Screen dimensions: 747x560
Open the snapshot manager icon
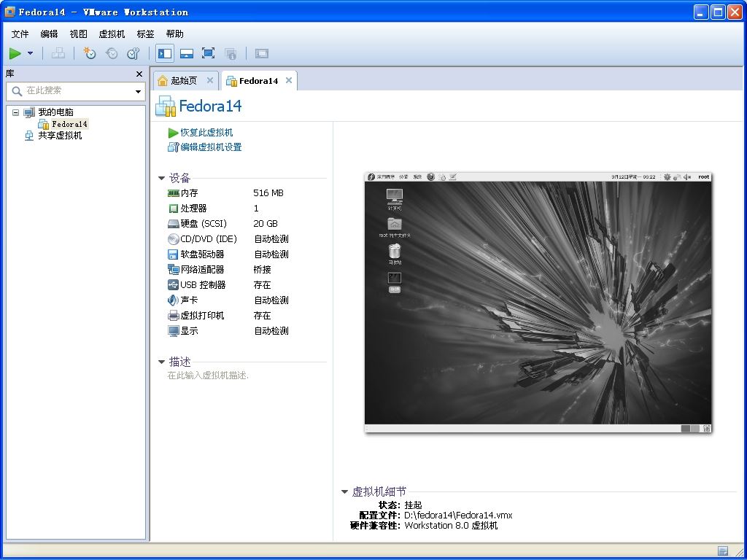coord(133,53)
